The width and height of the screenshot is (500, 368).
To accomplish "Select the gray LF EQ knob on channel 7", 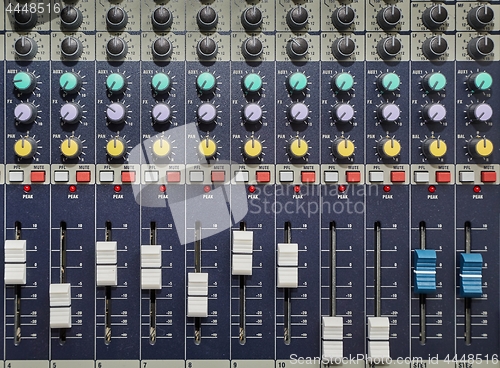I will 162,47.
